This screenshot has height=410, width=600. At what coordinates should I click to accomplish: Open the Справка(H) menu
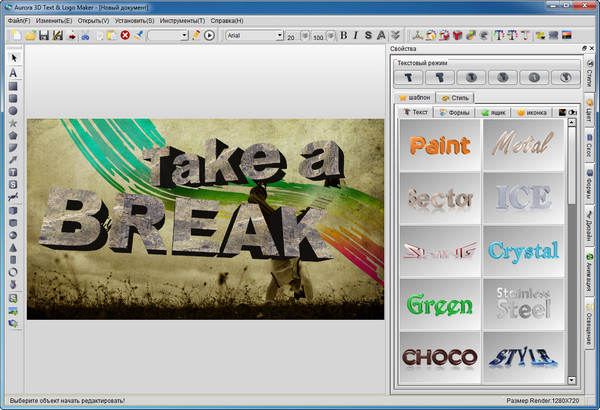(227, 21)
